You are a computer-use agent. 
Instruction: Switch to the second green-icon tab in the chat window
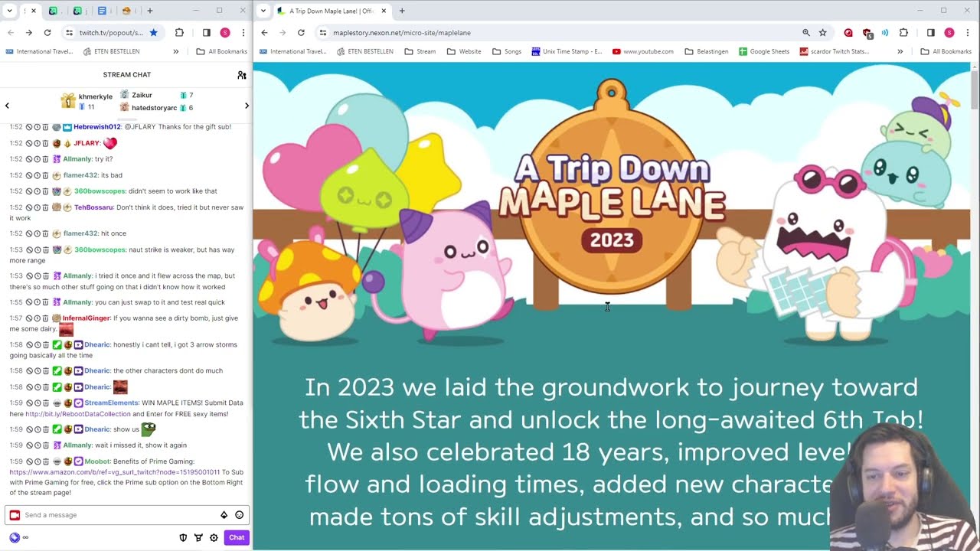[77, 11]
